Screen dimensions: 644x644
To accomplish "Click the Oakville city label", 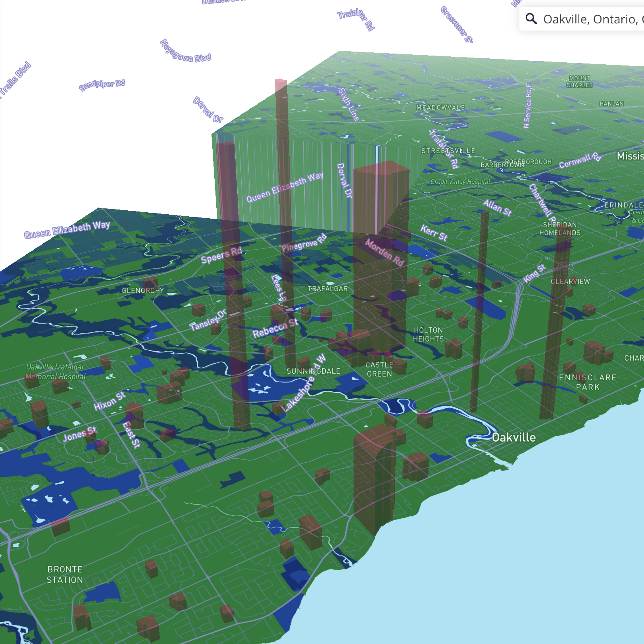I will [x=514, y=437].
